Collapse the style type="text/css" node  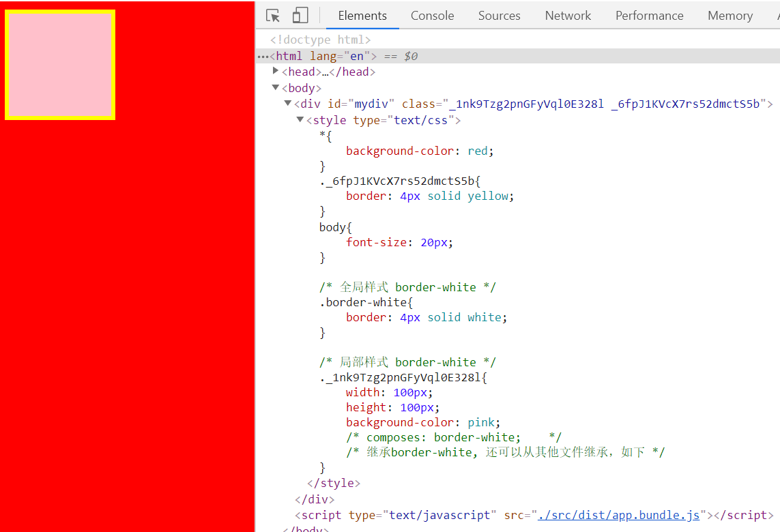pyautogui.click(x=300, y=119)
